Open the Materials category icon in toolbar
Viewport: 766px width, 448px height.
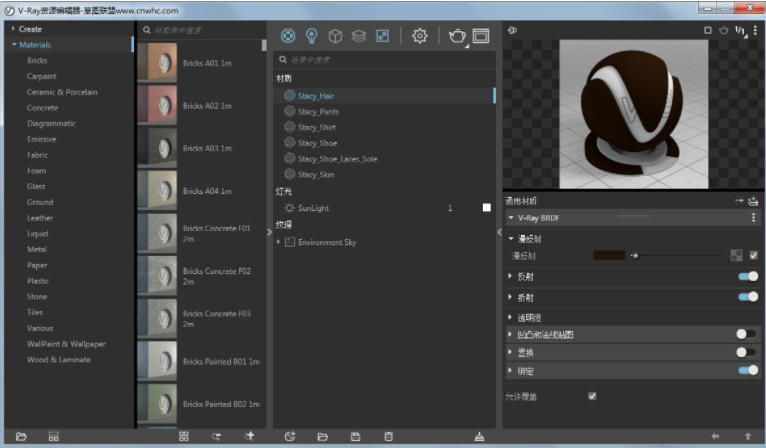point(288,36)
